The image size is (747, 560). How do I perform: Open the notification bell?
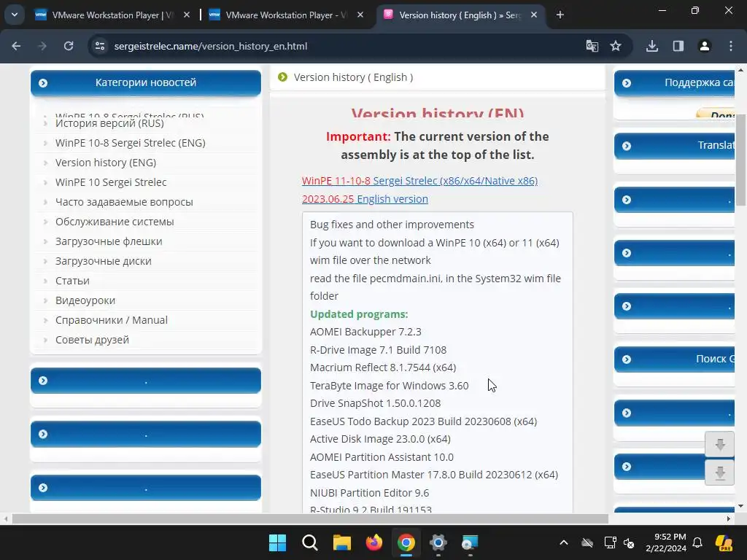[x=697, y=542]
